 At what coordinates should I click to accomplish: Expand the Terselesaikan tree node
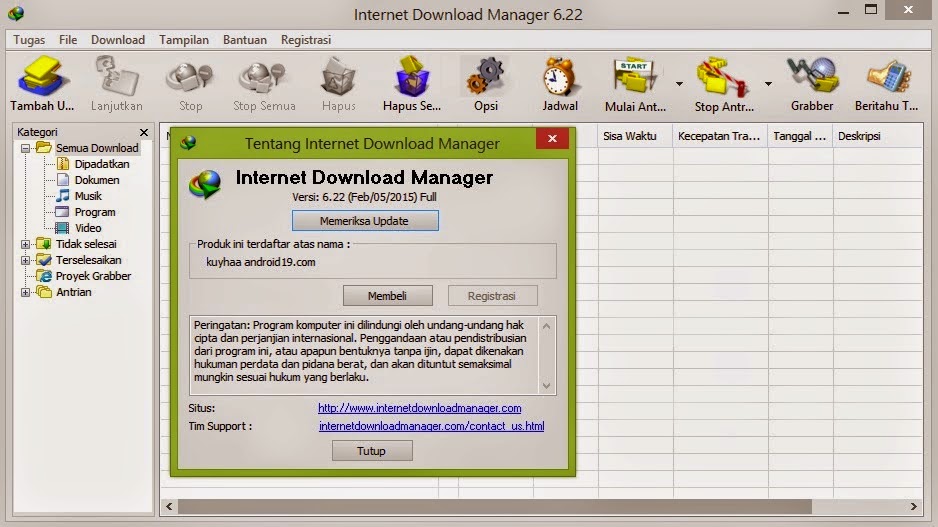pyautogui.click(x=25, y=260)
